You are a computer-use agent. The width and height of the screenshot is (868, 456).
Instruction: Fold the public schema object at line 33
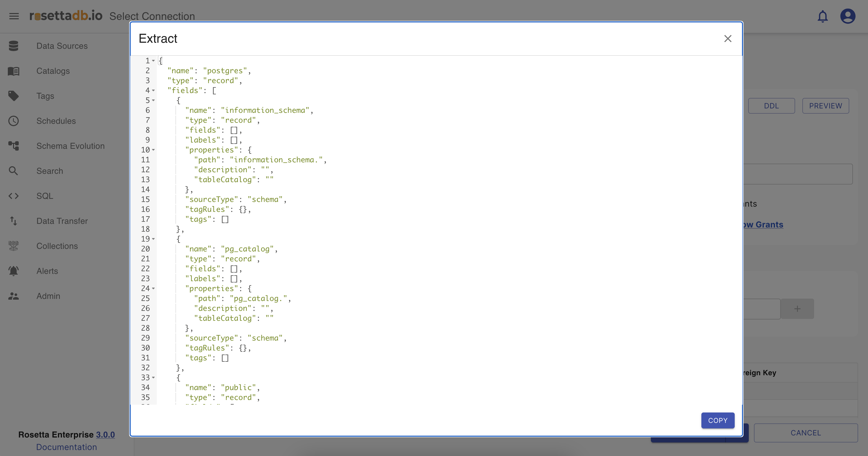[153, 377]
